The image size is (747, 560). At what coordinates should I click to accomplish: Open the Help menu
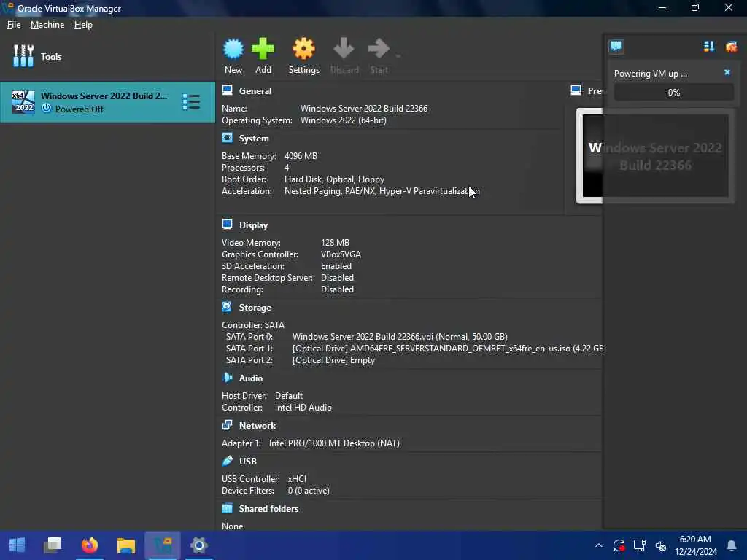pos(83,25)
